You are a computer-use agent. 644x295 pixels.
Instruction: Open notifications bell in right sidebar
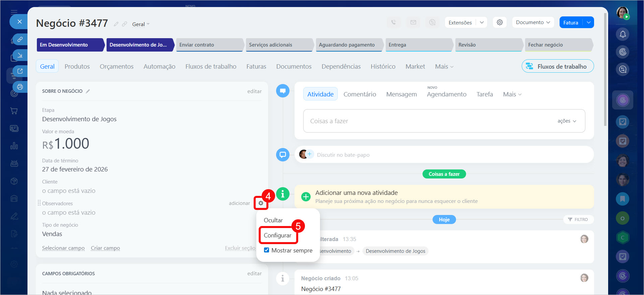point(623,34)
